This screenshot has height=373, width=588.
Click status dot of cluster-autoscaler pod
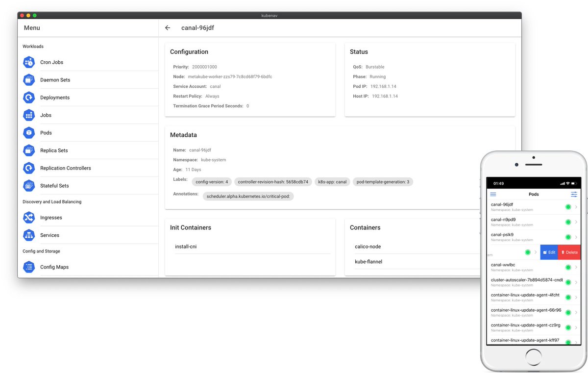point(568,282)
